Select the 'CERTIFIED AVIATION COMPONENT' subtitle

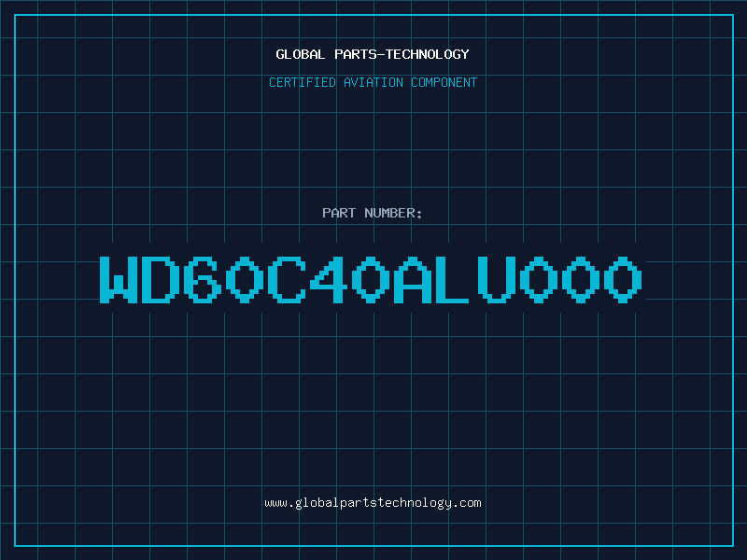click(373, 82)
